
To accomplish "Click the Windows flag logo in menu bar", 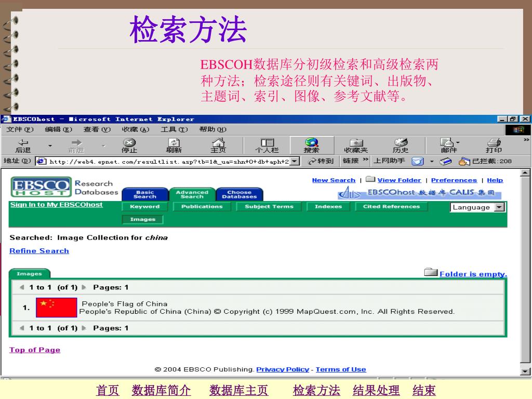I will pyautogui.click(x=518, y=129).
